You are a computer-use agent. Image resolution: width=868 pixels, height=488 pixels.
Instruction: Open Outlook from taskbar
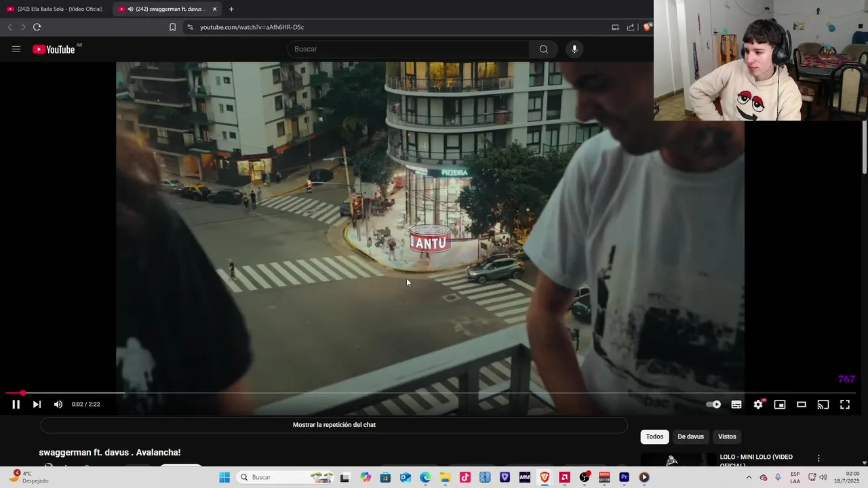tap(406, 477)
